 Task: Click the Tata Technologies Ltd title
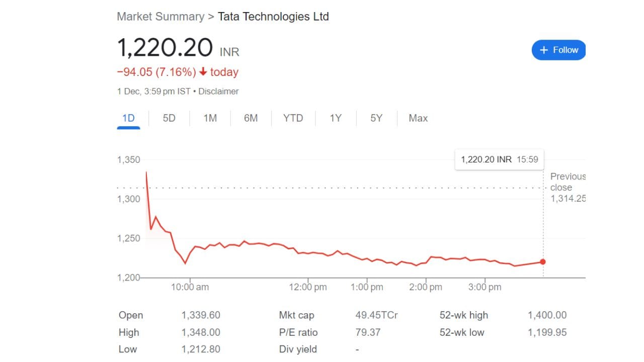coord(273,17)
